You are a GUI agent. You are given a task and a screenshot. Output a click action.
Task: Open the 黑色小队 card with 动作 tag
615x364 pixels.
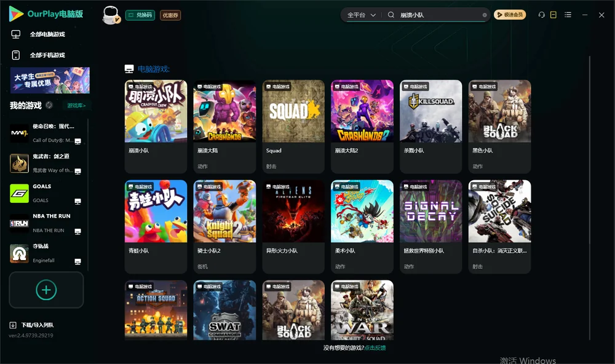[x=499, y=126]
